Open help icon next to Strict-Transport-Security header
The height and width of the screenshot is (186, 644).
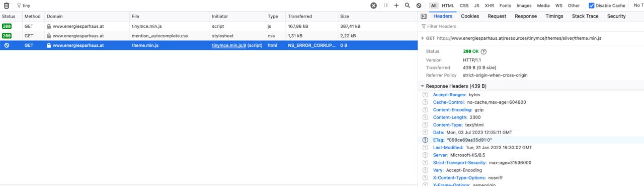coord(425,162)
